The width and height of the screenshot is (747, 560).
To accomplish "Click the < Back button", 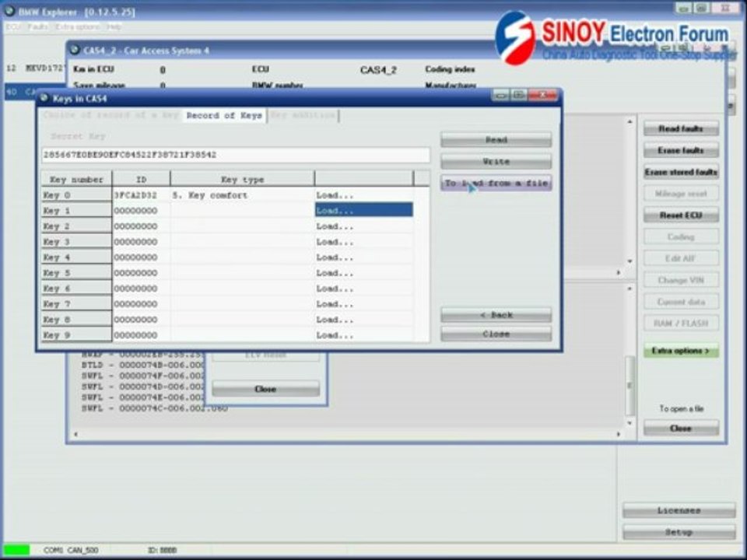I will click(496, 315).
